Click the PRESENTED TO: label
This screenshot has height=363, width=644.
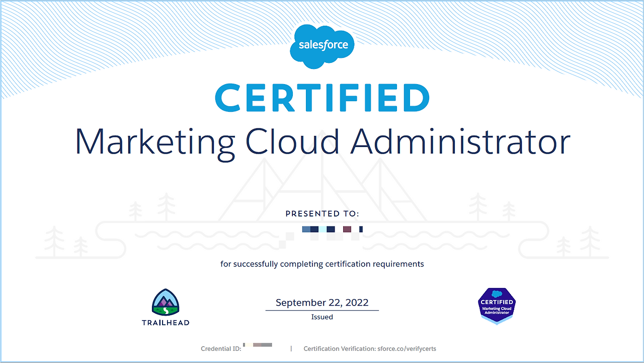pos(323,213)
